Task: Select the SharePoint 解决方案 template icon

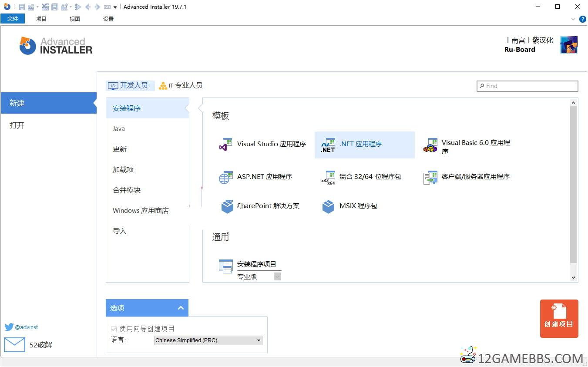Action: pos(227,206)
